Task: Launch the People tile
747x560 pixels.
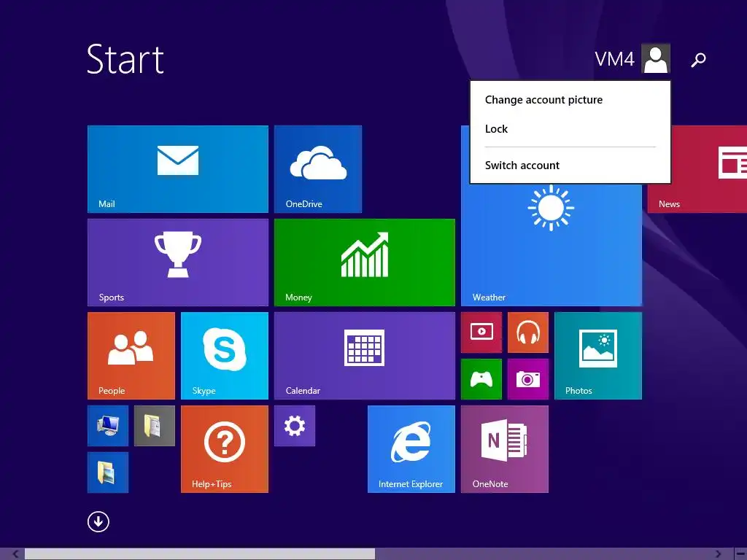Action: pos(131,355)
